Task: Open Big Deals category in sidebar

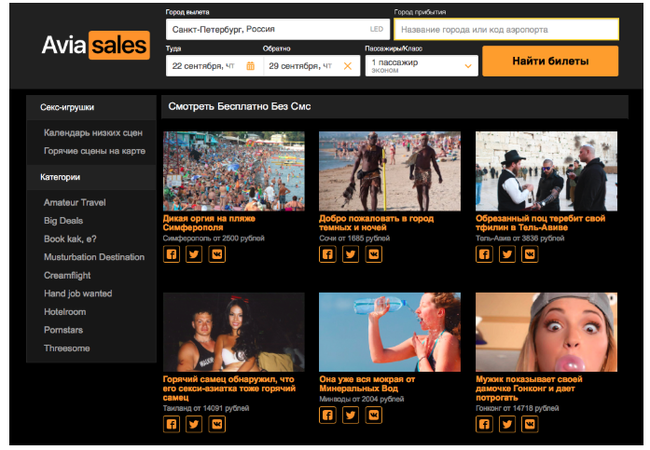Action: point(64,220)
